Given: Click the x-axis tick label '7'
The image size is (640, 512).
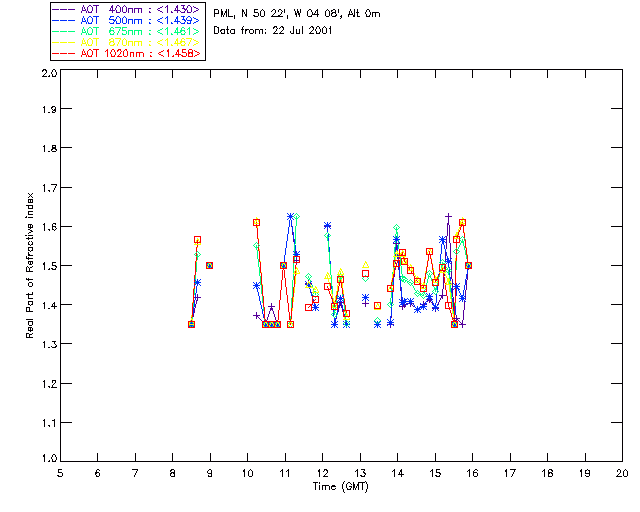Looking at the screenshot, I should 135,473.
